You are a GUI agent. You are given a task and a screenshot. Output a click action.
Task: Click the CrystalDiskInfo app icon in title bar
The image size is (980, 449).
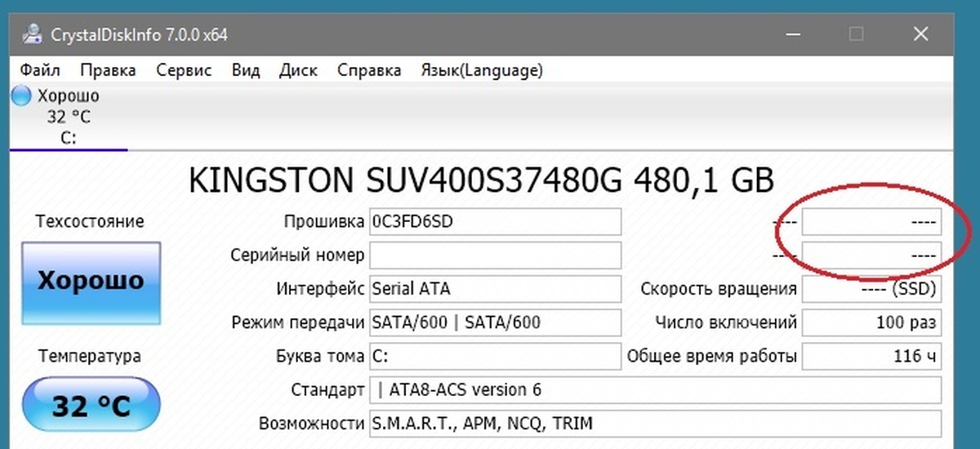[33, 34]
